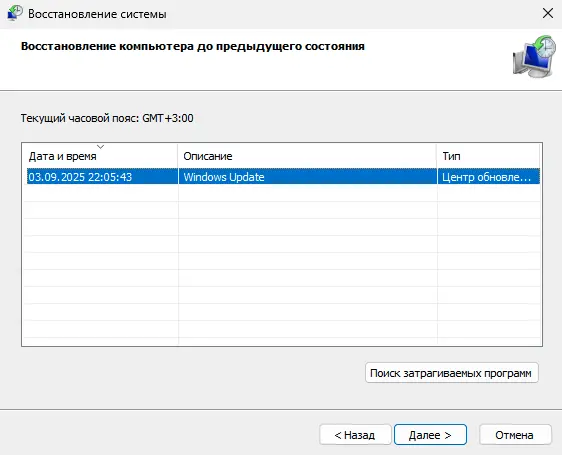This screenshot has height=455, width=562.
Task: Click the bold heading about предыдущего состояния
Action: [192, 46]
